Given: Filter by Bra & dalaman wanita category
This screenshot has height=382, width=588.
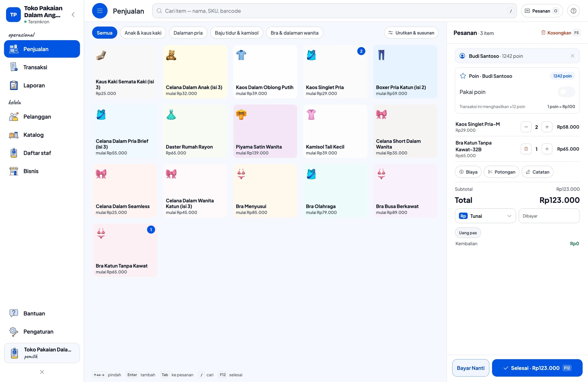Looking at the screenshot, I should 294,33.
